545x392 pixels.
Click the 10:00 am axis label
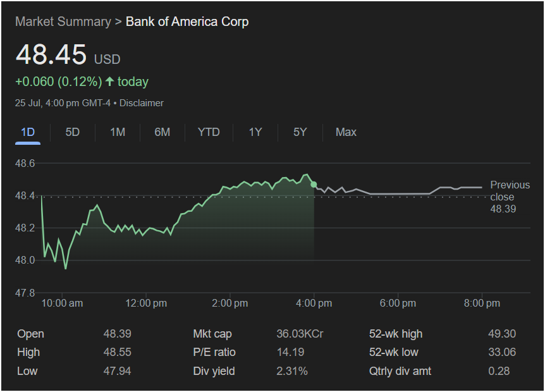[62, 303]
